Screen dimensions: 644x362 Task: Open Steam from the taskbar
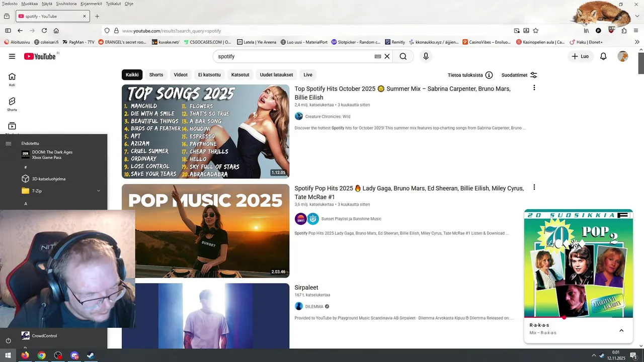(x=91, y=355)
